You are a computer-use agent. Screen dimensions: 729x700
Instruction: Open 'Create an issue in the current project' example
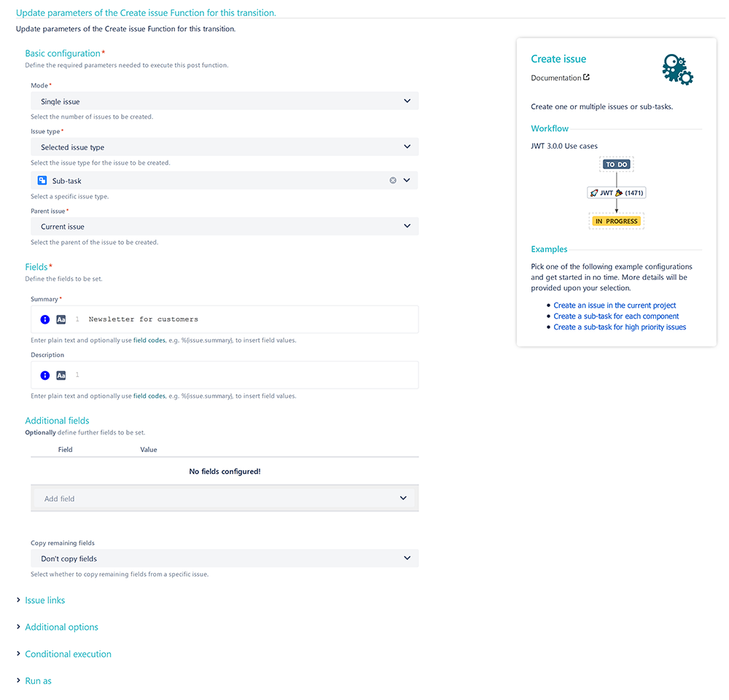pyautogui.click(x=615, y=306)
